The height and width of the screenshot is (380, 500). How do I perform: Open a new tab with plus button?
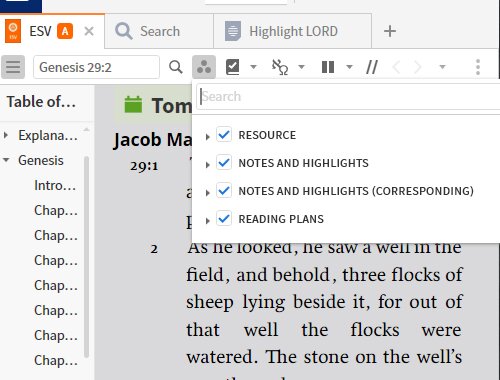point(390,31)
